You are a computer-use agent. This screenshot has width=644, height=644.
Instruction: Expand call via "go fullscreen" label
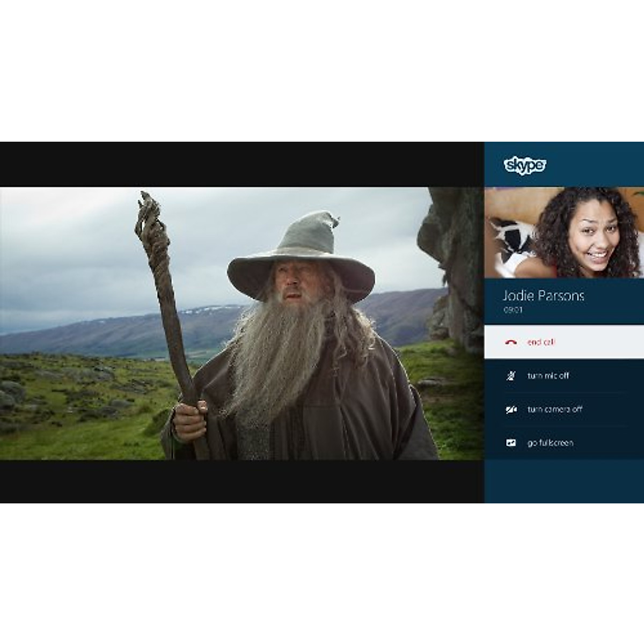(550, 443)
